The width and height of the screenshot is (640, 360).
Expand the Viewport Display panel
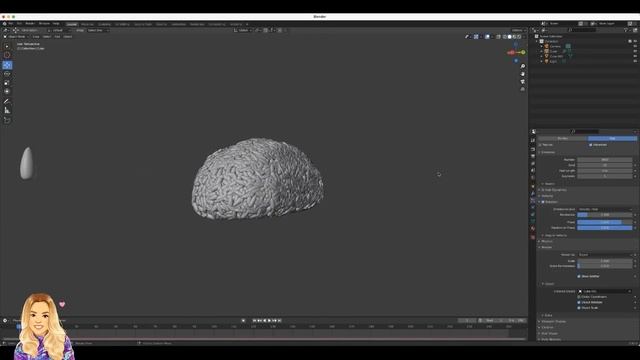tap(553, 322)
